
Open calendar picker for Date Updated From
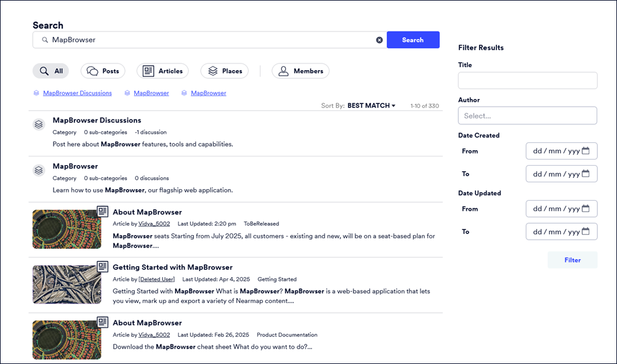point(586,209)
